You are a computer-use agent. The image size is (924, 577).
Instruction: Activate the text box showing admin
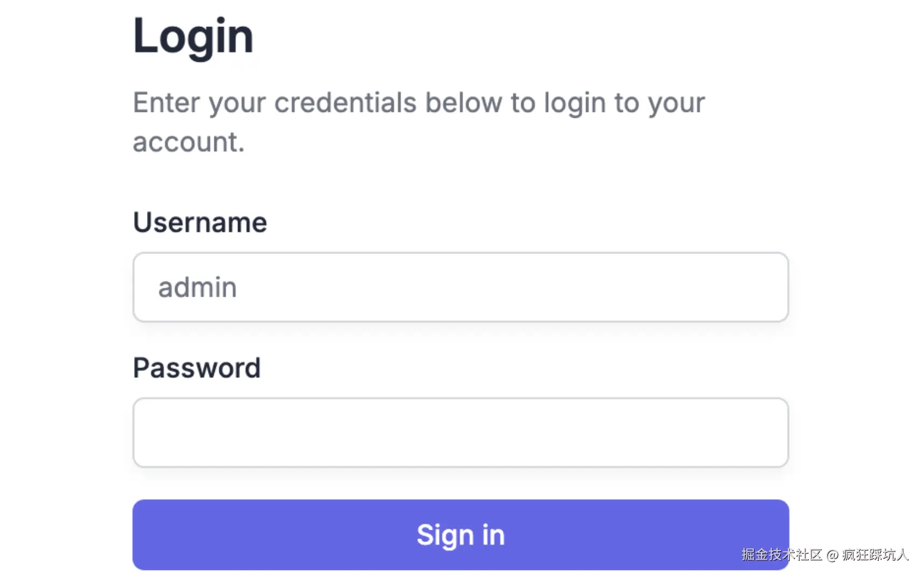pyautogui.click(x=460, y=287)
